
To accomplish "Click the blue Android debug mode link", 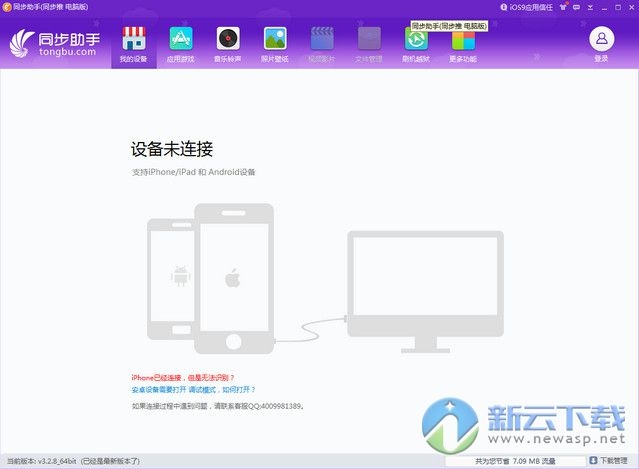I will (x=194, y=390).
